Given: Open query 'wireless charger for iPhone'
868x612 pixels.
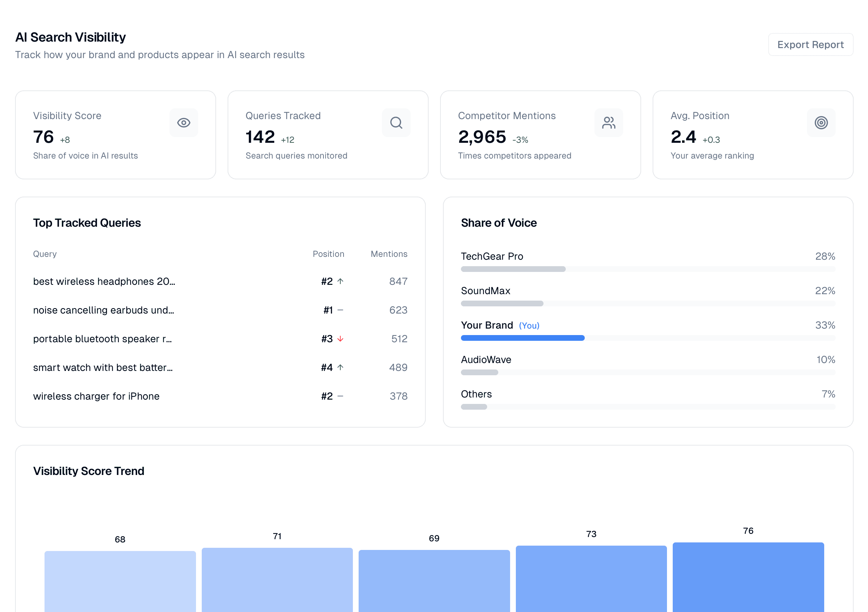Looking at the screenshot, I should tap(97, 396).
